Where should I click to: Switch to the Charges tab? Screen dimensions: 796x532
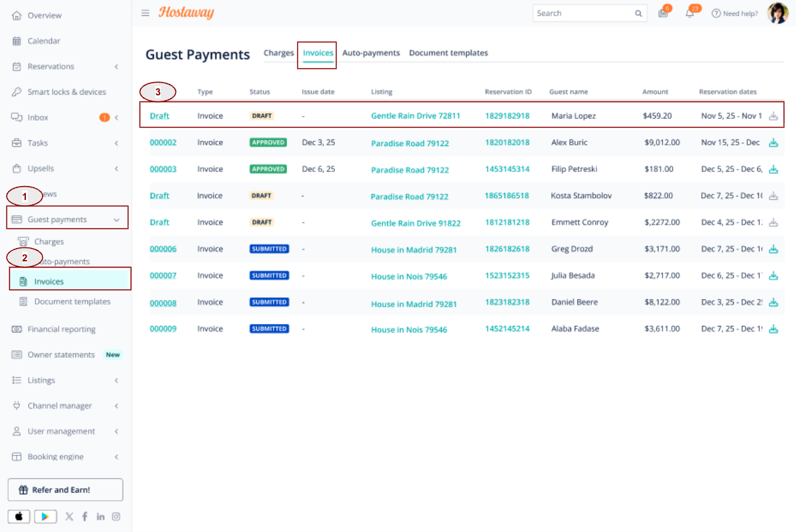[279, 53]
